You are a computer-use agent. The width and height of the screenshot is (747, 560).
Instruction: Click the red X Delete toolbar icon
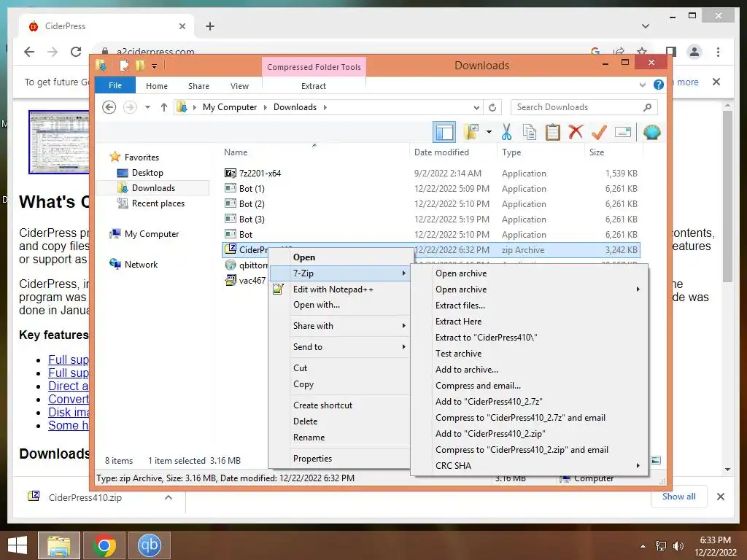click(x=576, y=131)
